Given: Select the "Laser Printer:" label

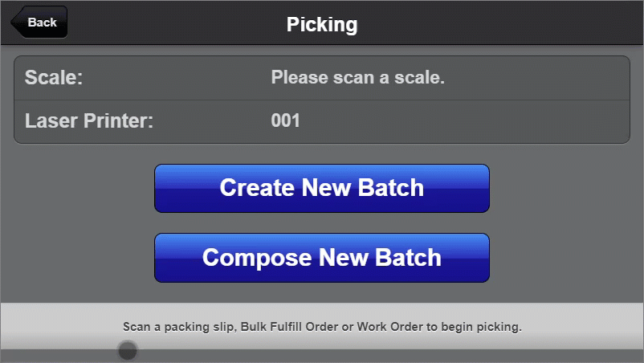Looking at the screenshot, I should tap(88, 121).
